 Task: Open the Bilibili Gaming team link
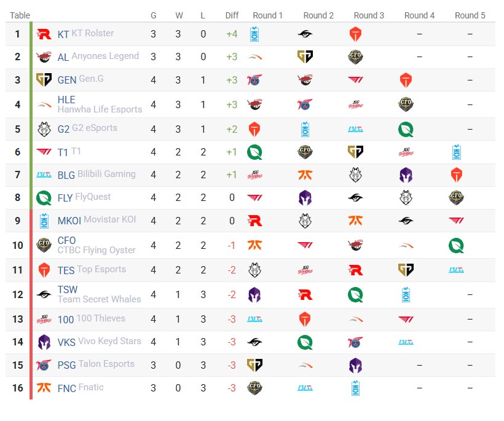tap(106, 175)
